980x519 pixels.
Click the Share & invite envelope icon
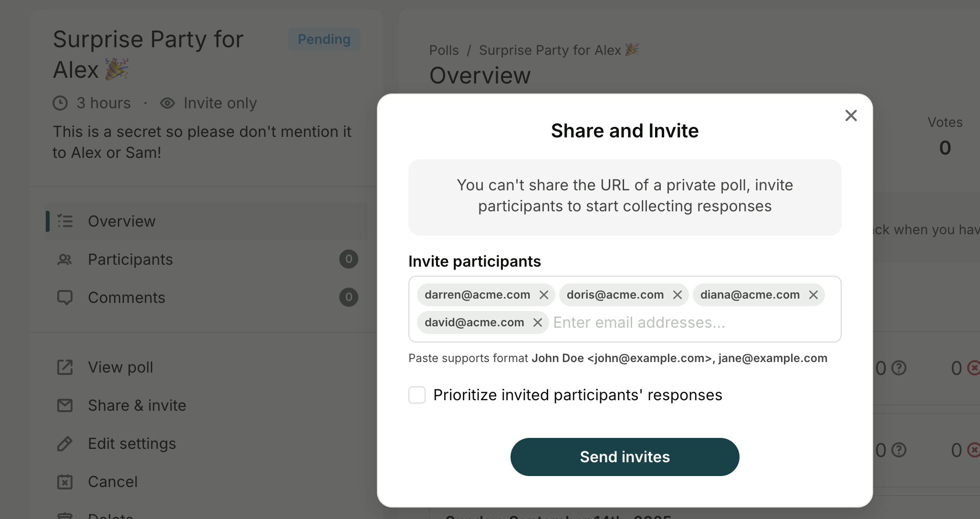point(65,405)
